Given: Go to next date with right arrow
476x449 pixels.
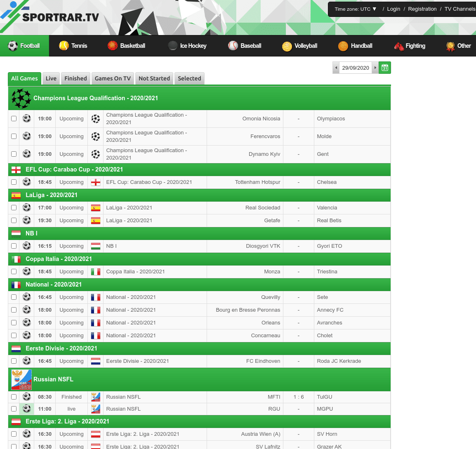Looking at the screenshot, I should coord(375,68).
